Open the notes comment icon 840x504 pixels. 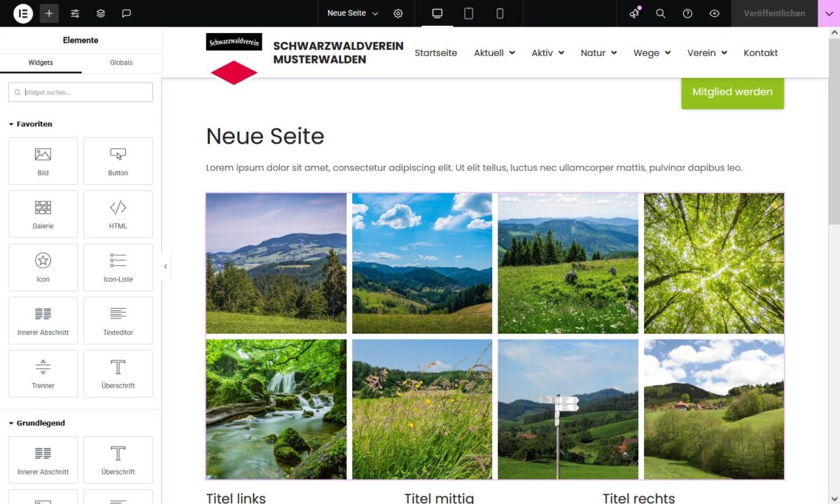[x=127, y=13]
